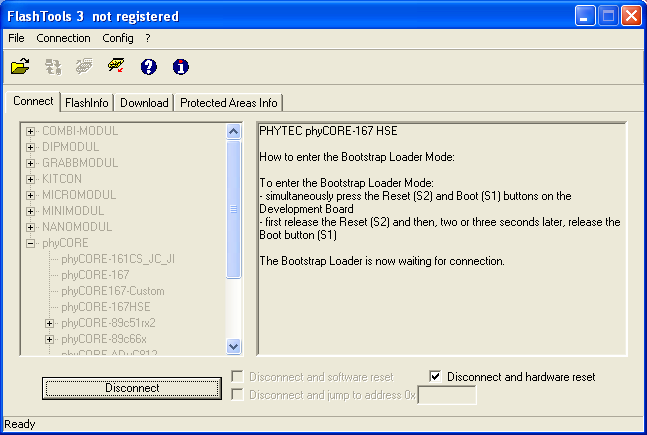Select the phyCORE parent label
The image size is (647, 435).
(x=65, y=243)
